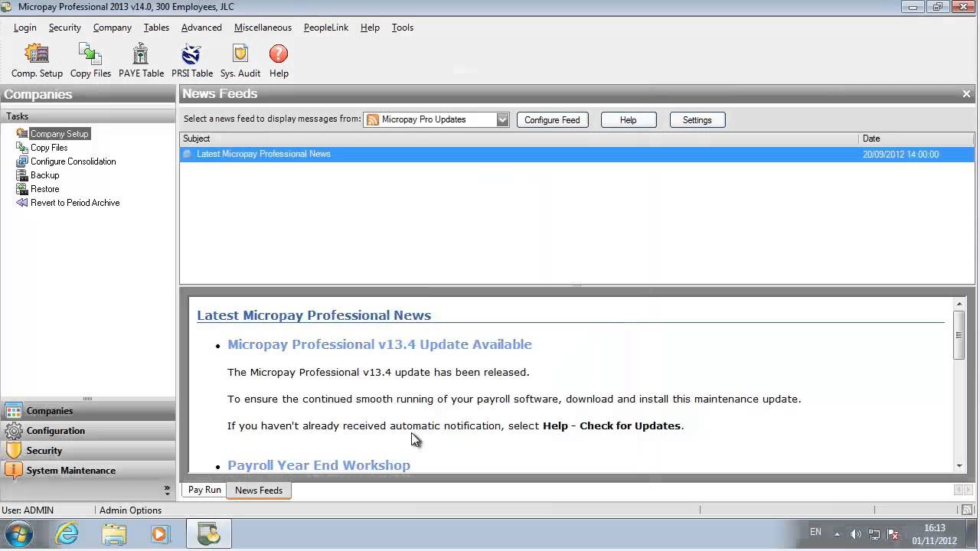
Task: Click User: ADMIN status bar entry
Action: (x=28, y=510)
